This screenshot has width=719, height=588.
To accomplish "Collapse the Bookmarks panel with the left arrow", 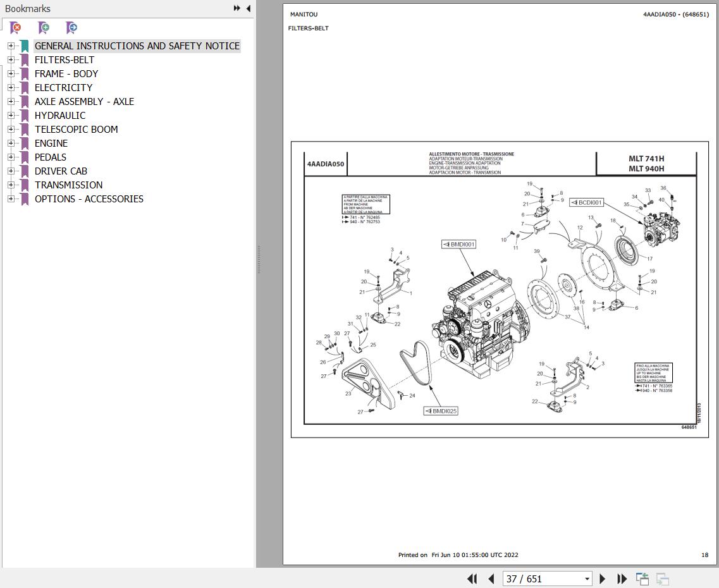I will point(248,8).
